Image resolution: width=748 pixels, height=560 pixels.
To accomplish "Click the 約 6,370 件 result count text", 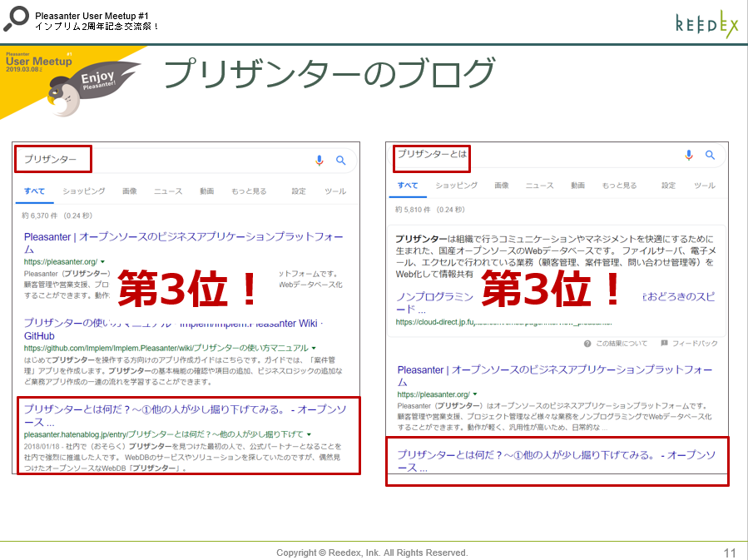I will point(57,216).
